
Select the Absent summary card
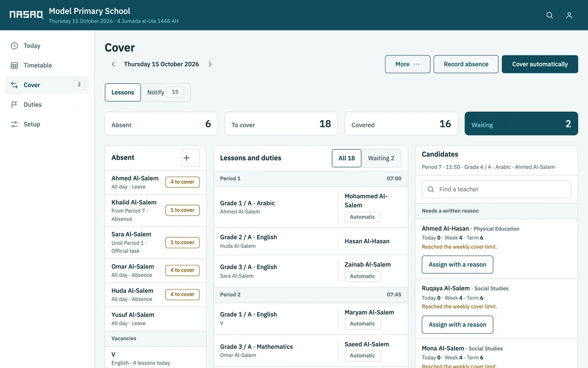(161, 124)
